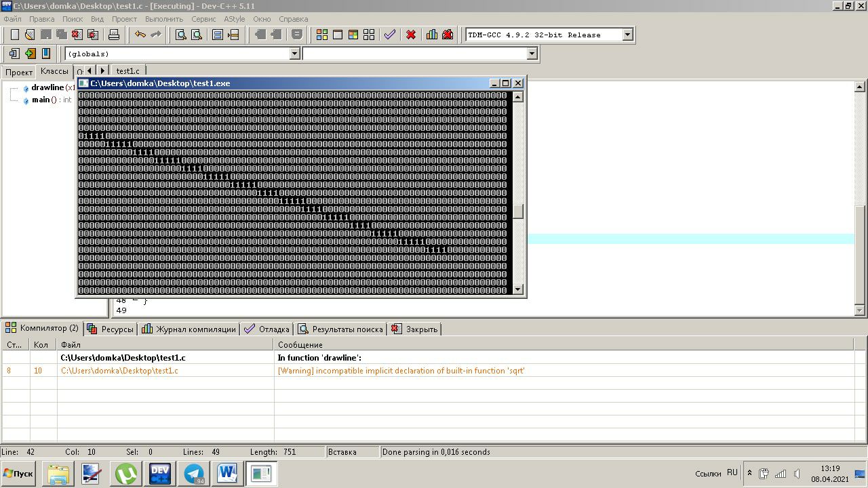Open the Вид menu
Screen dimensions: 868x488
coord(97,19)
